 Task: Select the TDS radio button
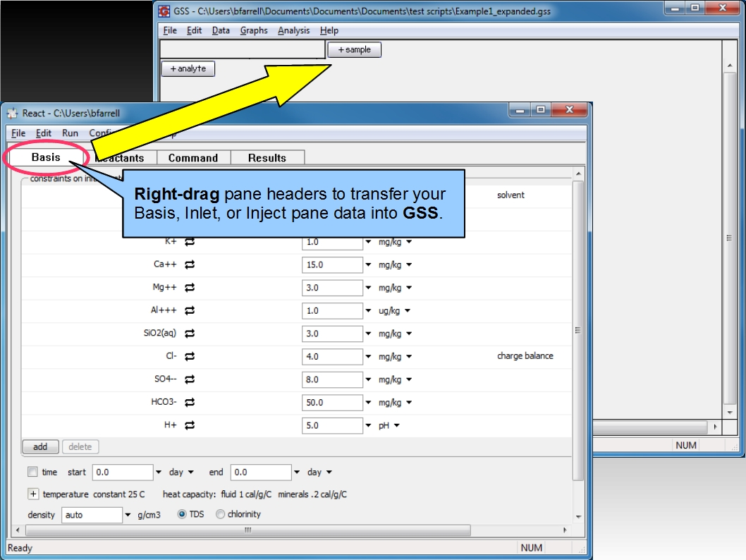(182, 514)
